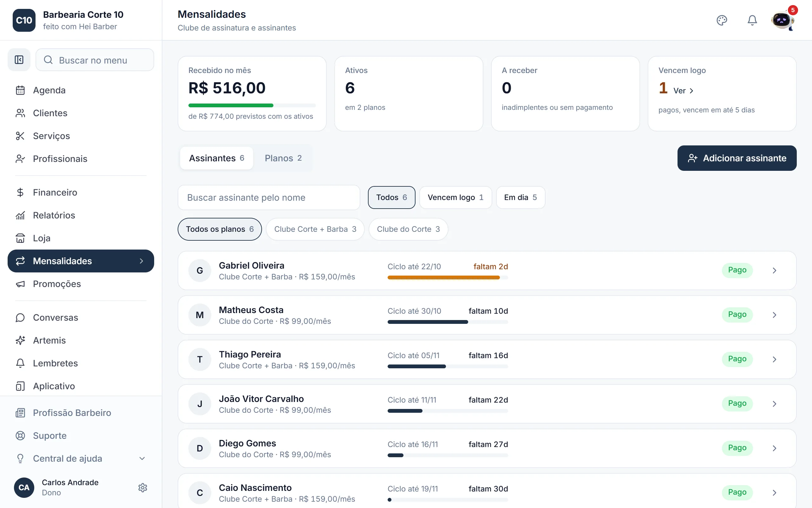
Task: Focus the Buscar assinante pelo nome field
Action: point(269,197)
